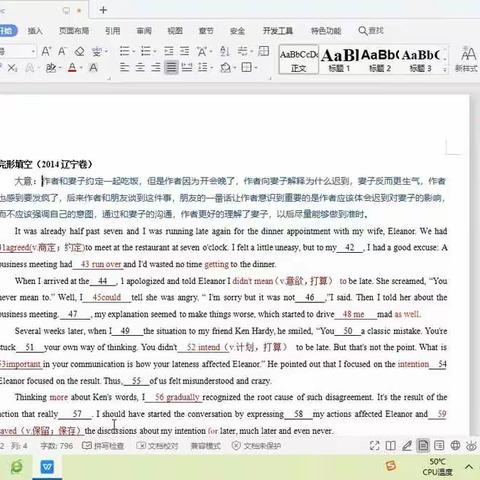This screenshot has height=480, width=480.
Task: Click the increase font size icon
Action: click(x=46, y=52)
